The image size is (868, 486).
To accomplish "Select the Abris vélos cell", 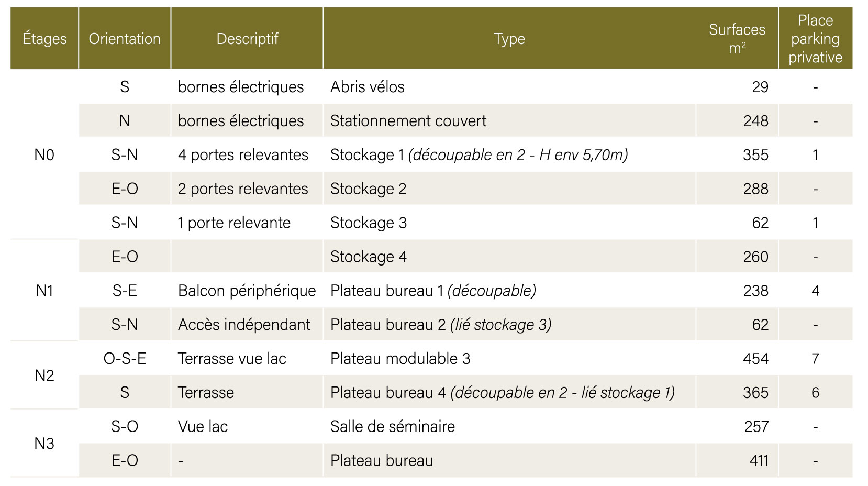I will (368, 87).
